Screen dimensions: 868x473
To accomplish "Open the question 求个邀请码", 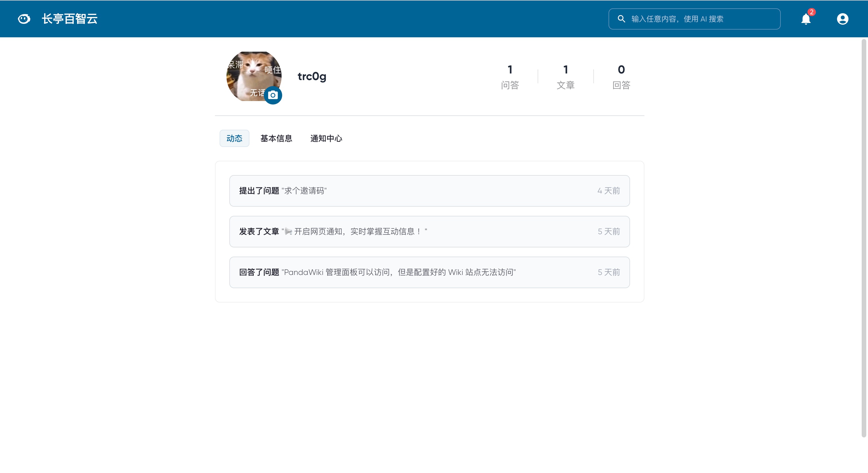I will (x=304, y=191).
